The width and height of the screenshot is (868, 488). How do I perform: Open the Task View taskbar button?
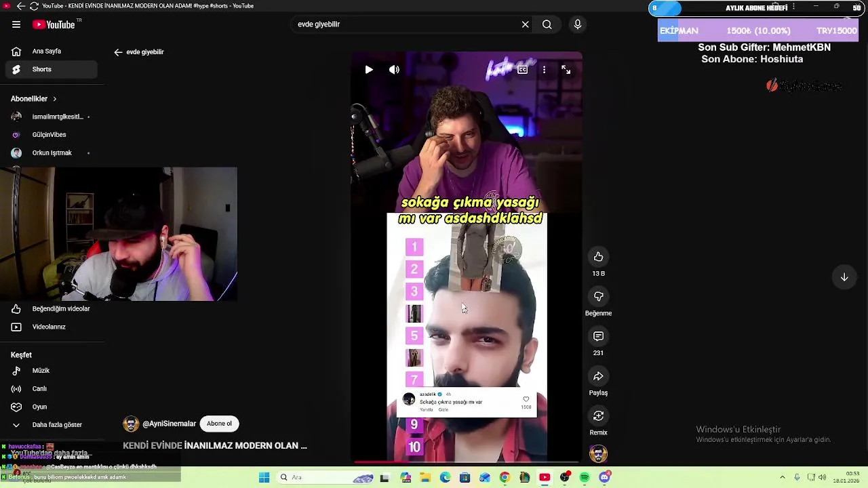pyautogui.click(x=384, y=478)
